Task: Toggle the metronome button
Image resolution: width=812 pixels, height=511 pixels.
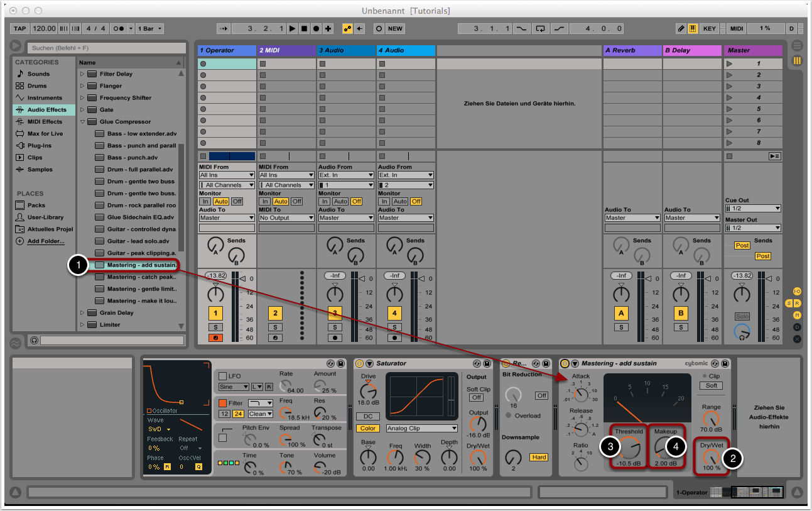Action: [117, 29]
